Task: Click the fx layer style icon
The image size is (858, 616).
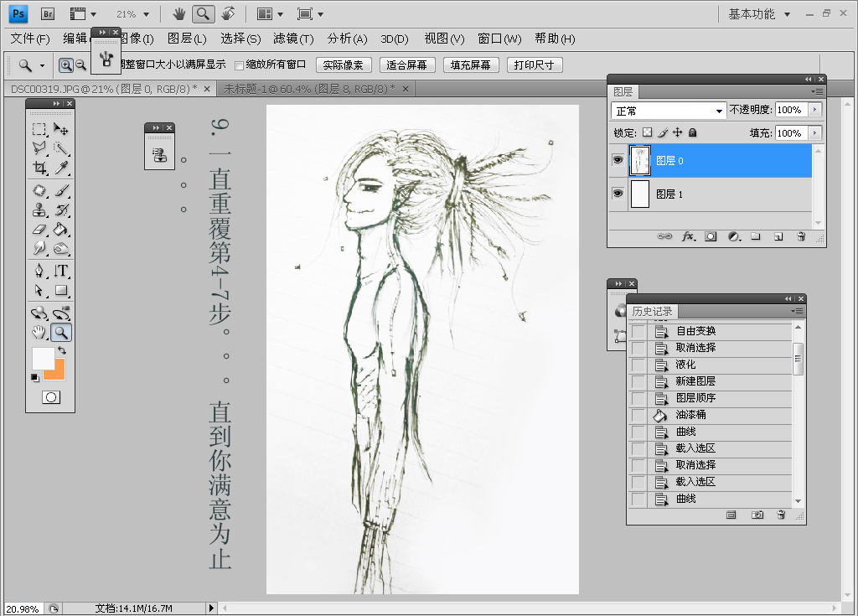Action: [x=688, y=237]
